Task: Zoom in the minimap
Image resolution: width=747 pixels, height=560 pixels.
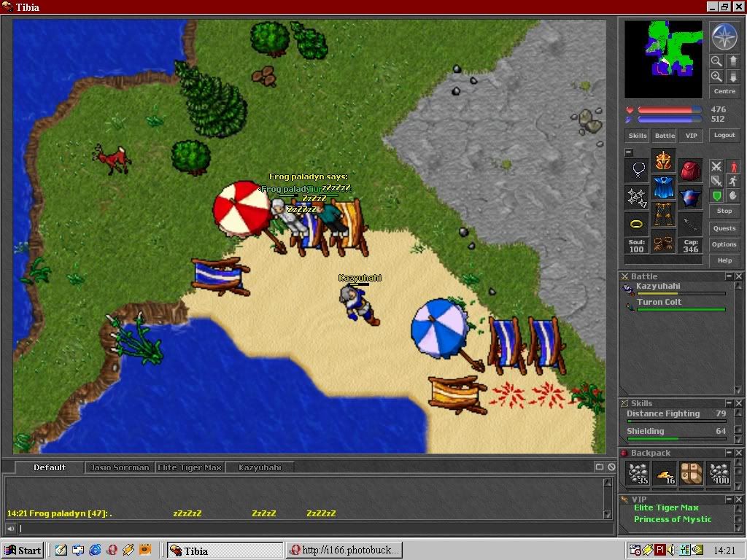Action: point(716,76)
